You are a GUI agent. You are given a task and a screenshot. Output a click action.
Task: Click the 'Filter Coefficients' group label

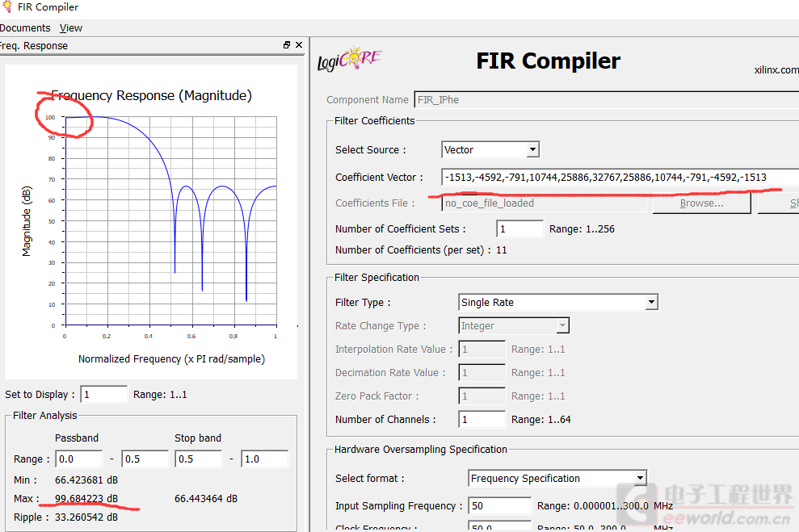[x=375, y=120]
